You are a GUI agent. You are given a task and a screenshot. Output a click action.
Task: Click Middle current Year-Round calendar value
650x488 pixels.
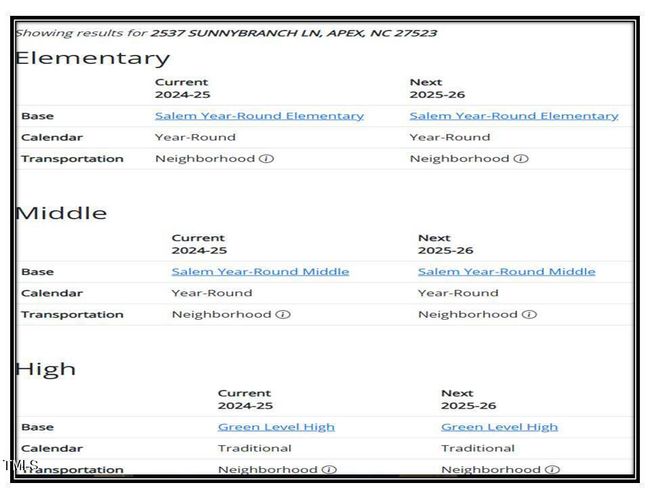coord(212,293)
